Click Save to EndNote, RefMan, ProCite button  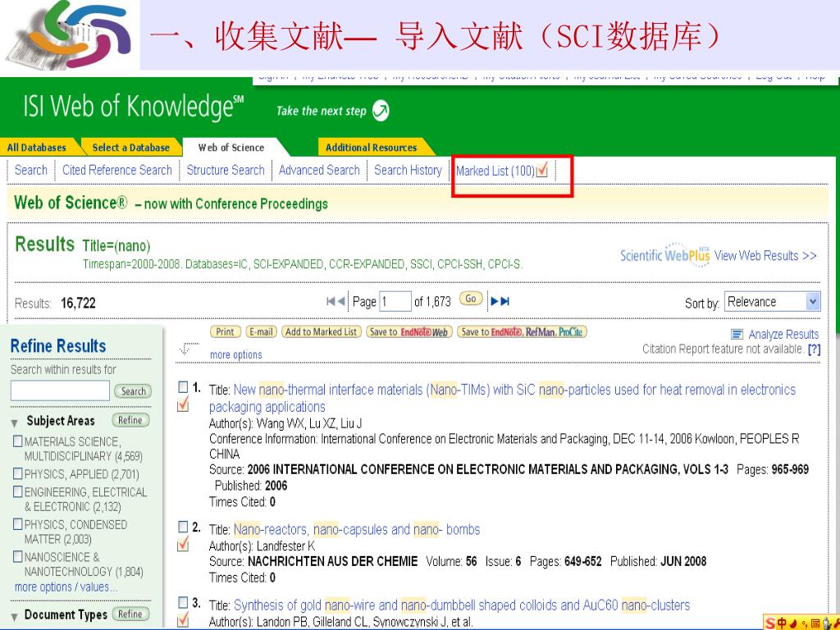522,331
